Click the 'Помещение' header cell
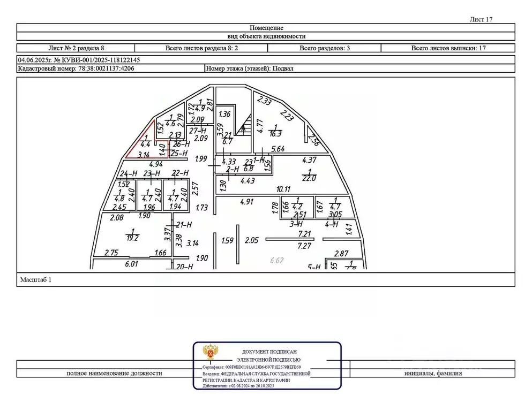Viewport: 532px width, 411px height. coord(266,28)
